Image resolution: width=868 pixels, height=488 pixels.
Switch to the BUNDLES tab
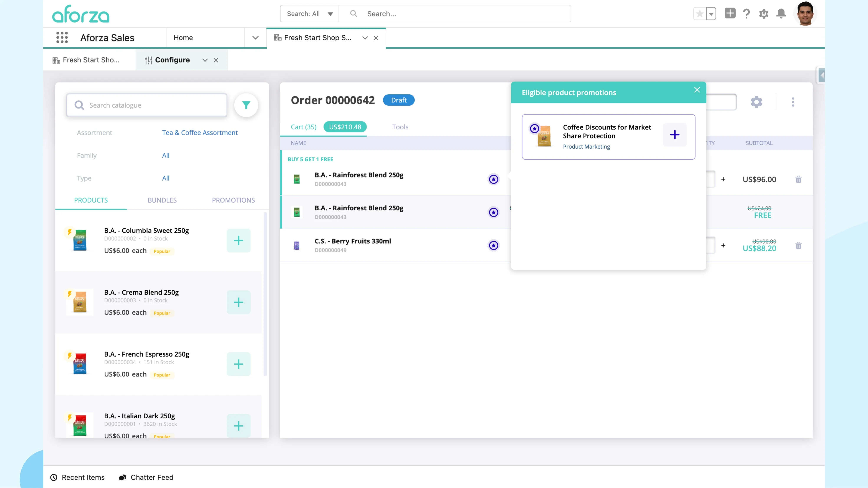(x=162, y=200)
